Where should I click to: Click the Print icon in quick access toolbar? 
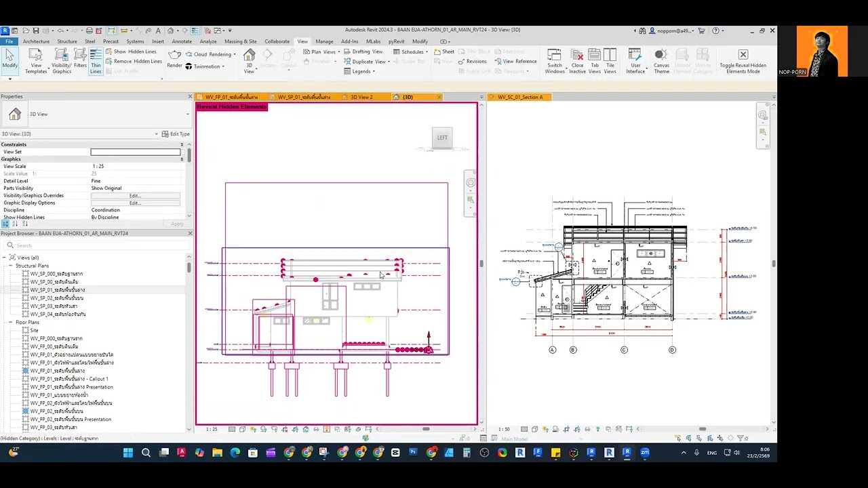pyautogui.click(x=89, y=30)
